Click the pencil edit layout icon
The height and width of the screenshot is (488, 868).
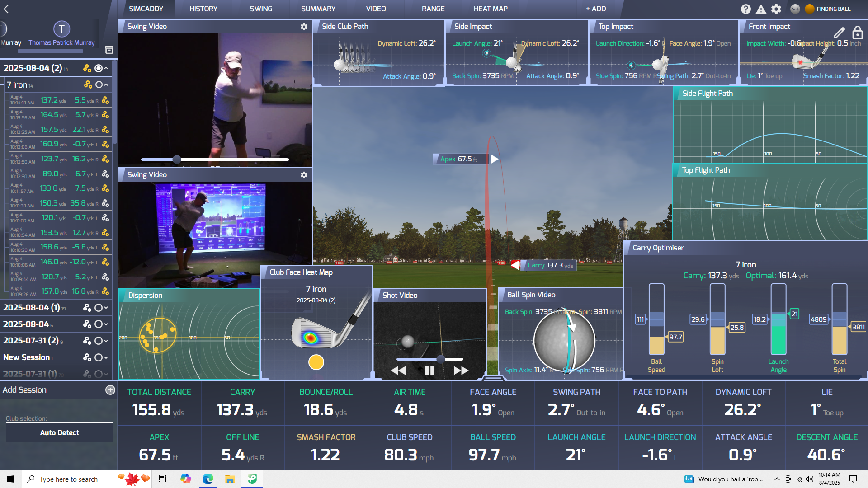click(839, 33)
